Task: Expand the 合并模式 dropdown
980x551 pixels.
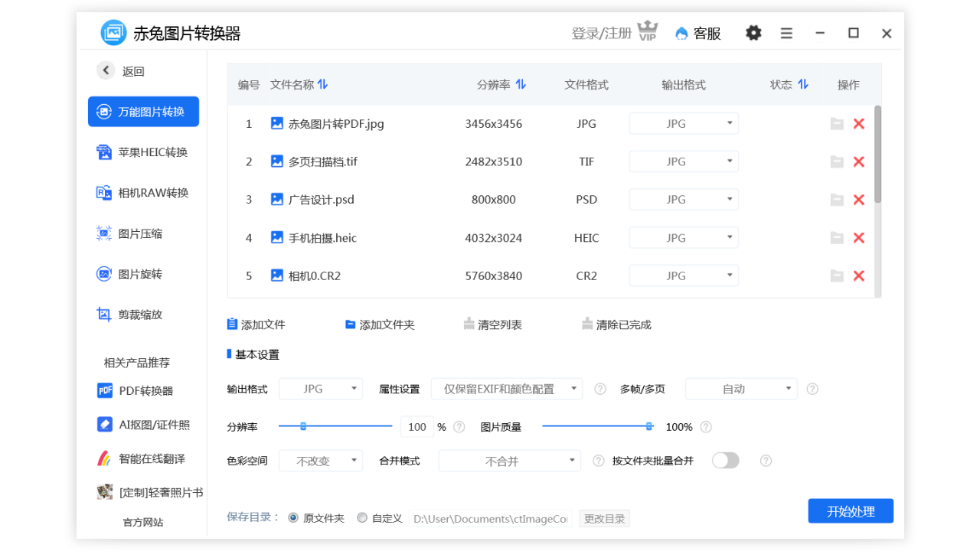Action: (x=508, y=460)
